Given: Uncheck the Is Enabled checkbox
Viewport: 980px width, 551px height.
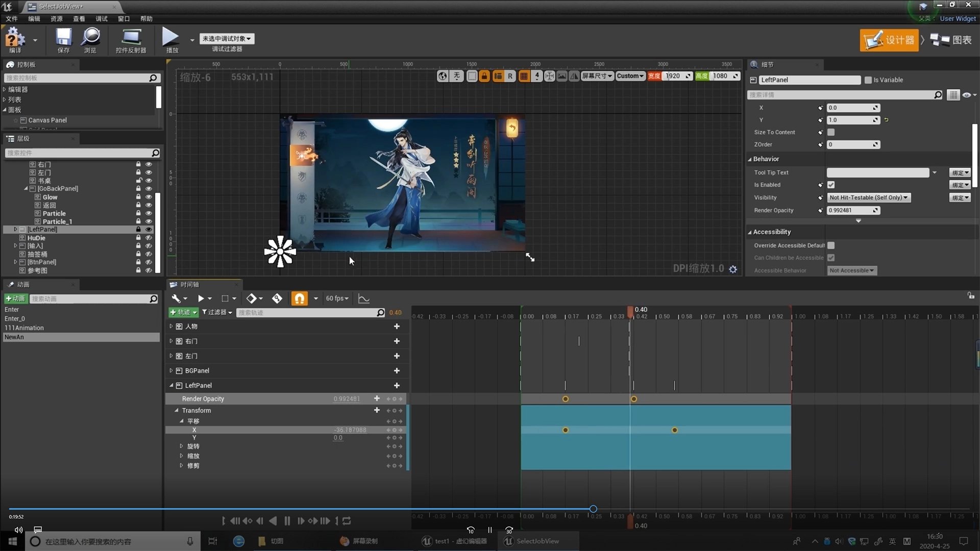Looking at the screenshot, I should 831,185.
